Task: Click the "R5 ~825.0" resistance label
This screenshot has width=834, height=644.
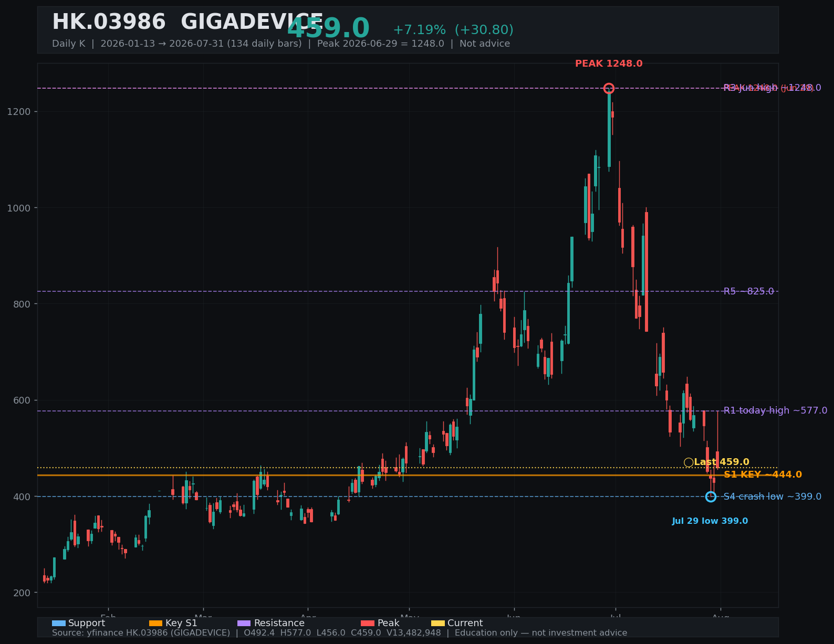Action: coord(749,291)
